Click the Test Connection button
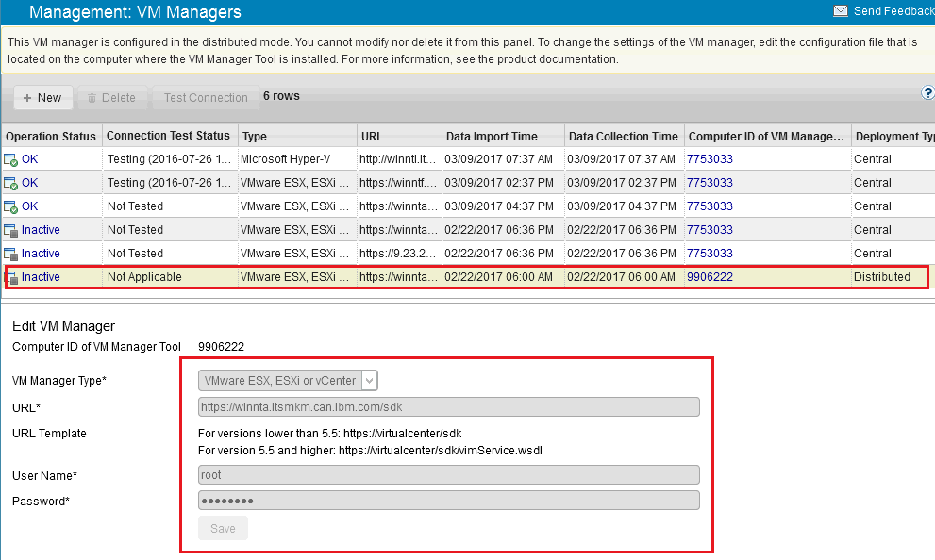 coord(206,98)
